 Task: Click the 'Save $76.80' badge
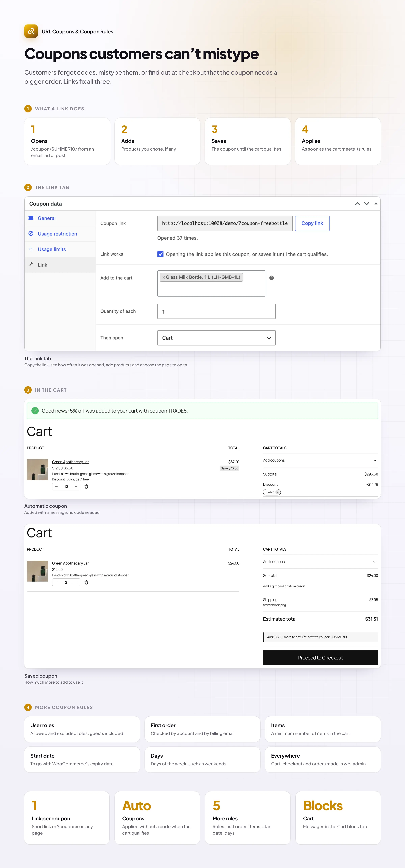[230, 468]
